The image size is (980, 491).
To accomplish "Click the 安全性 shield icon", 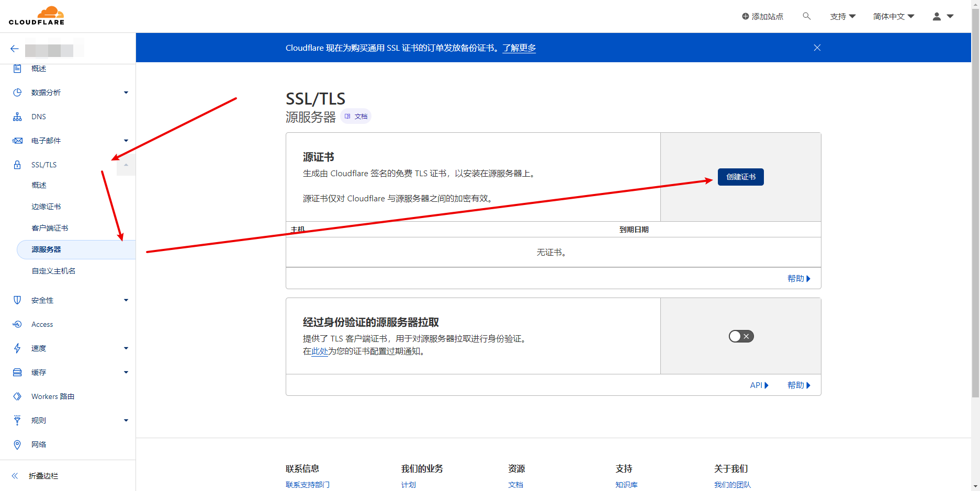I will pyautogui.click(x=17, y=300).
